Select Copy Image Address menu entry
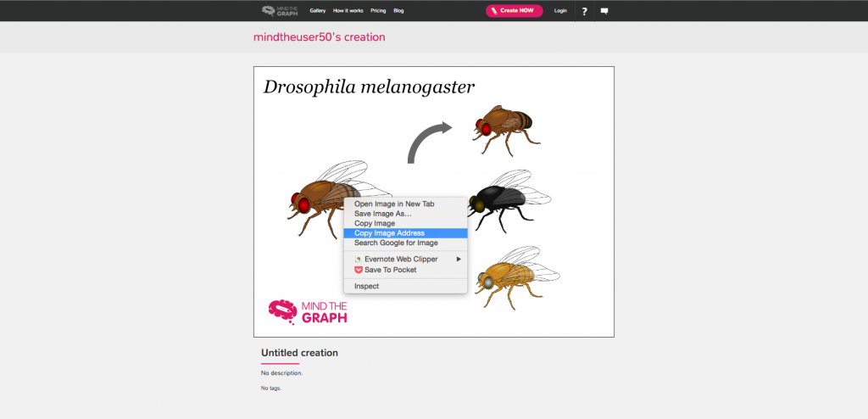 [405, 233]
